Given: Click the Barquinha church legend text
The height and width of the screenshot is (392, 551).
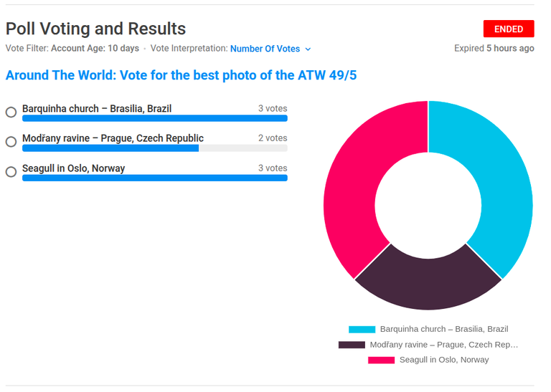Looking at the screenshot, I should pos(444,329).
